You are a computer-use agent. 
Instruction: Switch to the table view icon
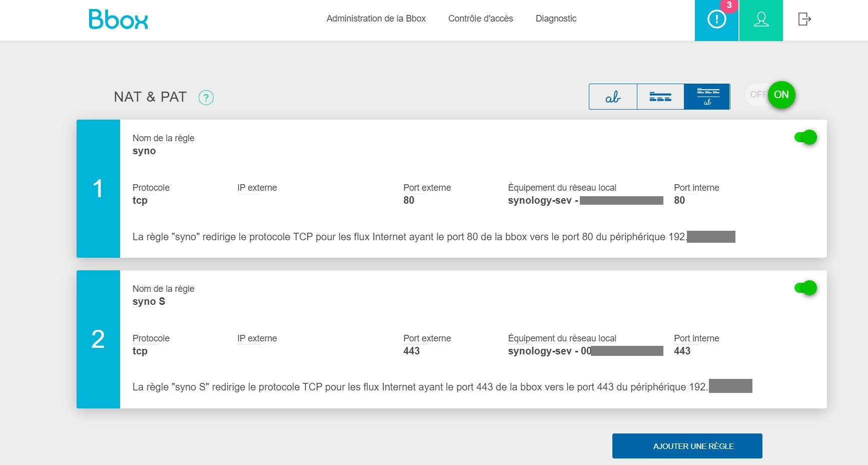[660, 97]
